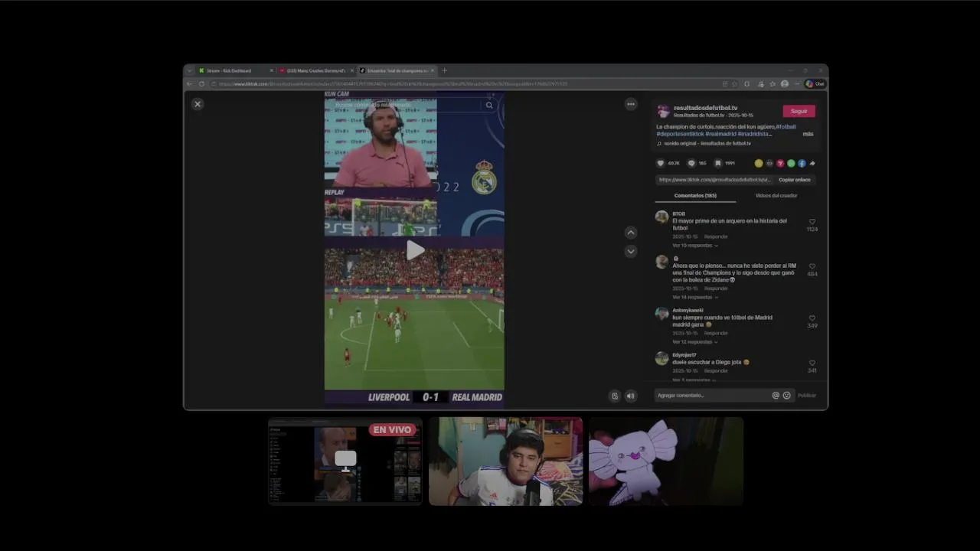Click the search magnifier icon over the video
The width and height of the screenshot is (980, 551).
tap(489, 106)
